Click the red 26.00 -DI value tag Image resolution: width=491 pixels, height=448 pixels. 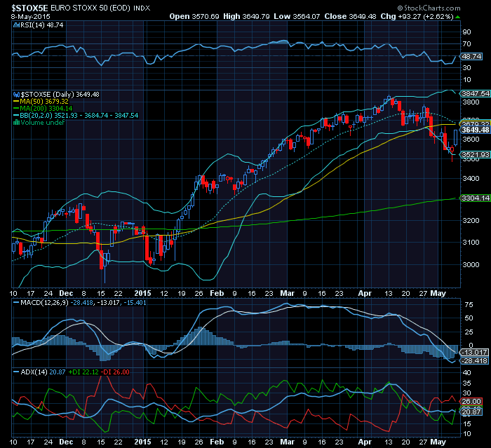471,402
